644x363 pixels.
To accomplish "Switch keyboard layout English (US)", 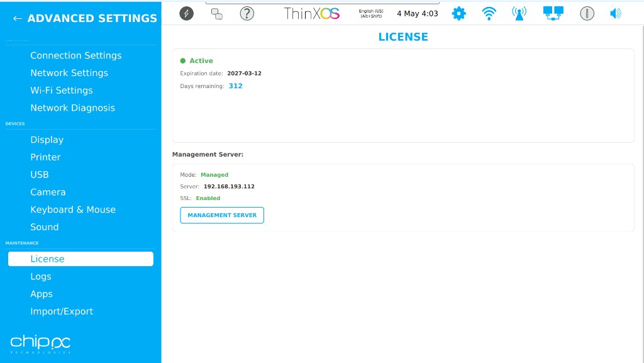I will [x=371, y=14].
